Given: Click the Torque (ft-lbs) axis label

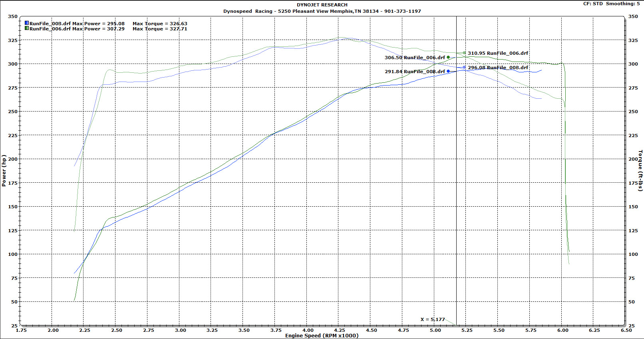Looking at the screenshot, I should click(640, 171).
